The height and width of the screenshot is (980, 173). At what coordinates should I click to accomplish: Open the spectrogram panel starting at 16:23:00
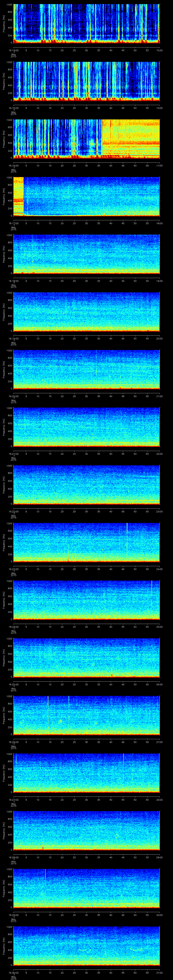tap(86, 543)
